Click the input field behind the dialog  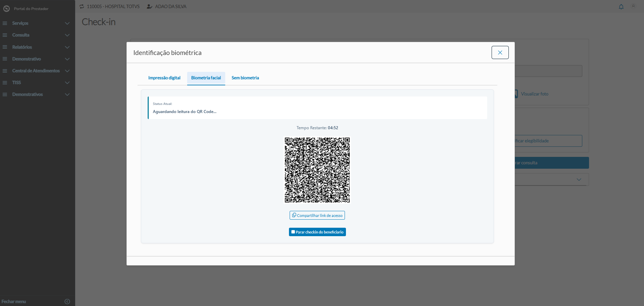coord(549,71)
